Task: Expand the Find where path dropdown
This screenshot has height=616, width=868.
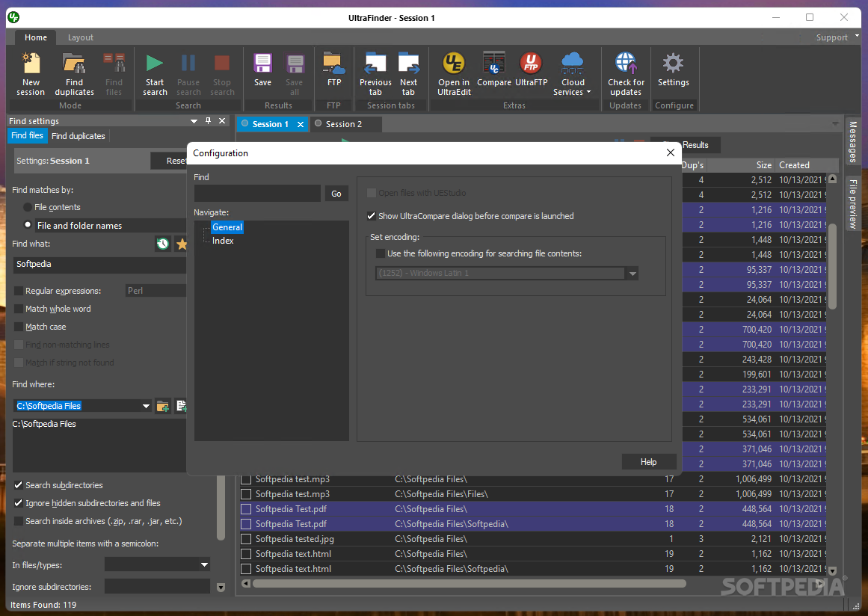Action: click(x=146, y=406)
